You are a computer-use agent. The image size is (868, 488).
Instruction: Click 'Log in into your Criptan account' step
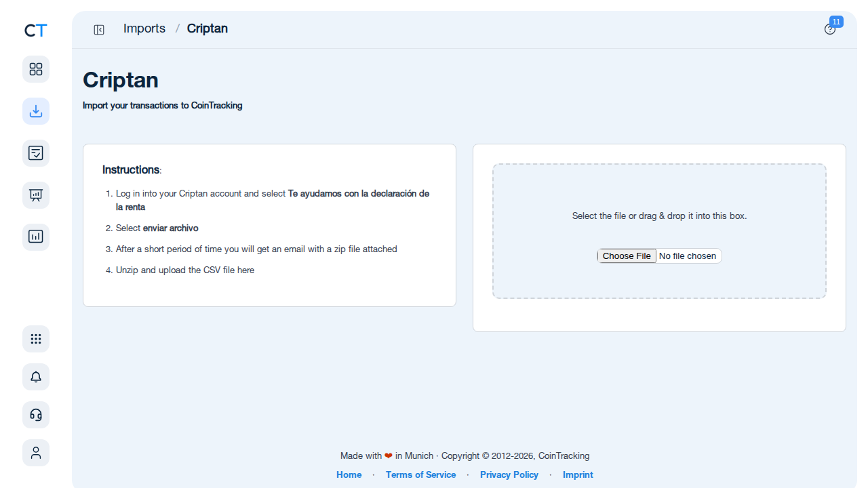[x=273, y=200]
